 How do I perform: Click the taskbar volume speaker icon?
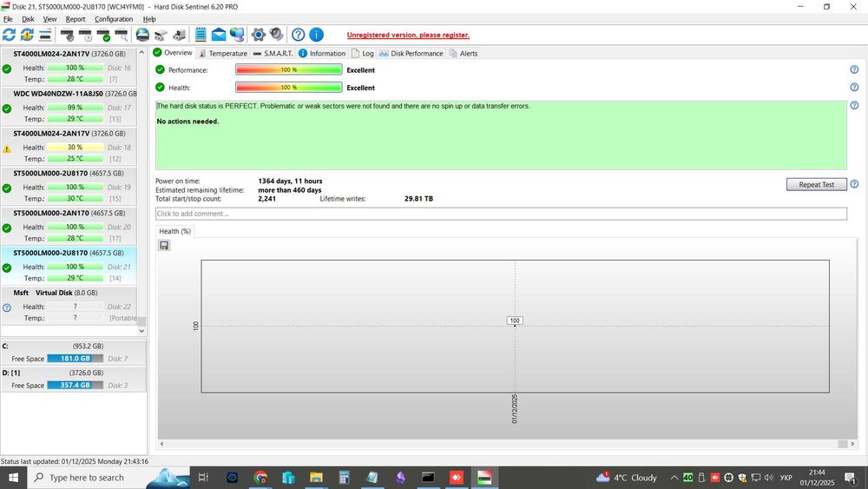click(x=769, y=478)
